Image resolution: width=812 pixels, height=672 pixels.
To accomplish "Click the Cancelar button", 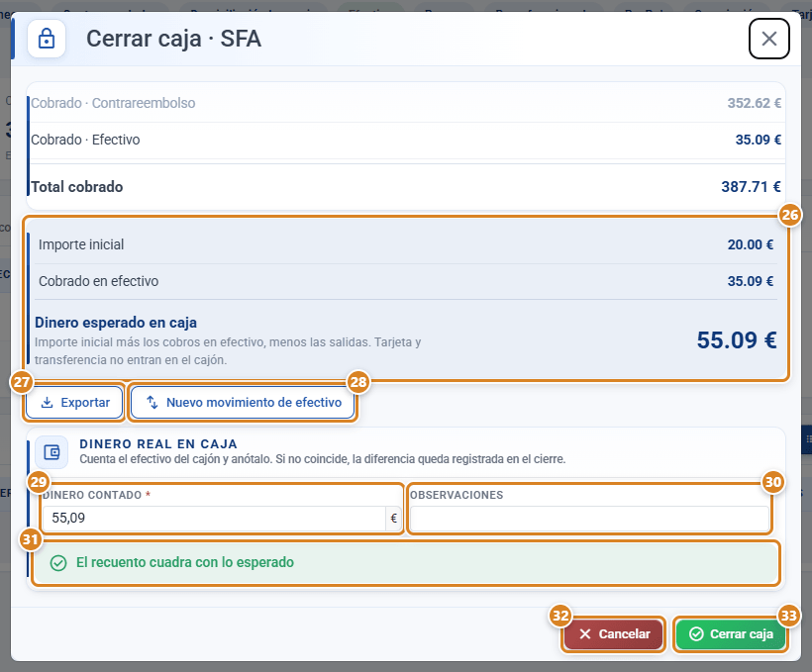I will (614, 634).
